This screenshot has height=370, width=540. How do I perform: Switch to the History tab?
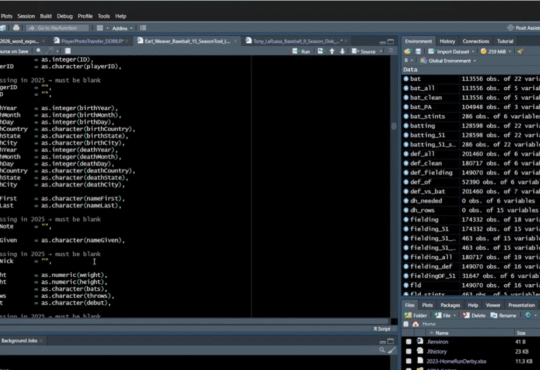click(x=447, y=41)
